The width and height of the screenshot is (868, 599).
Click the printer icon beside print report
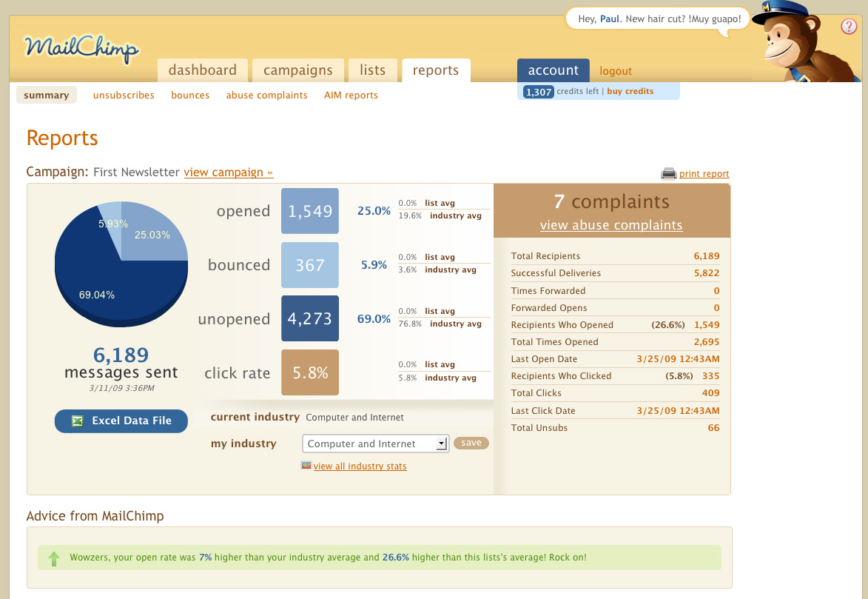[x=668, y=173]
